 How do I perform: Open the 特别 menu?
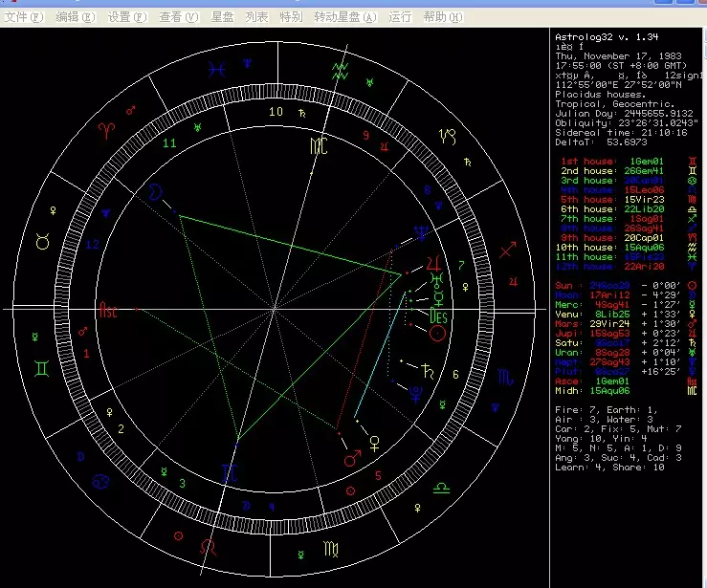point(291,17)
